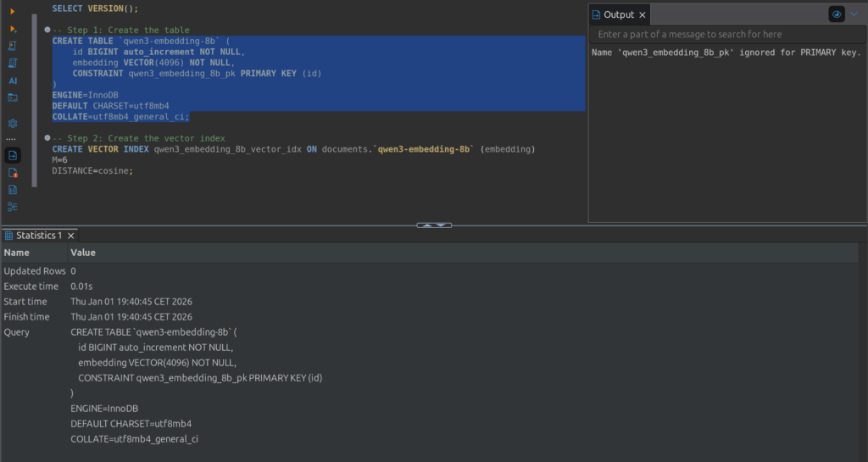Click the Output message search field
The image size is (868, 462).
(x=726, y=35)
